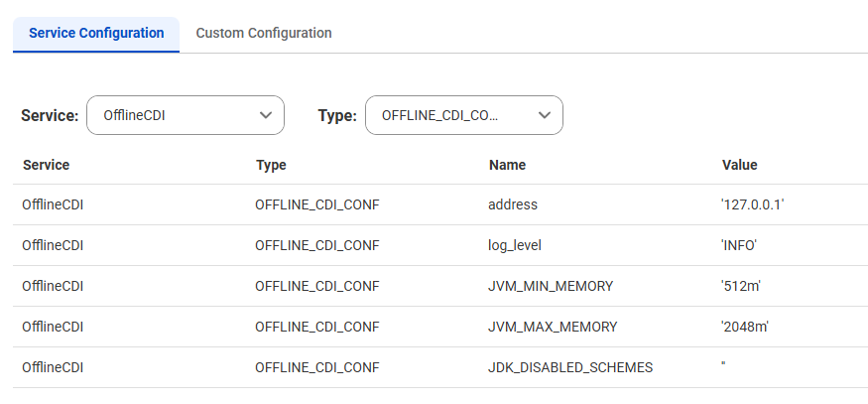Click OFFLINE_CDI_CONF in the log_level row
This screenshot has width=868, height=404.
(x=317, y=245)
